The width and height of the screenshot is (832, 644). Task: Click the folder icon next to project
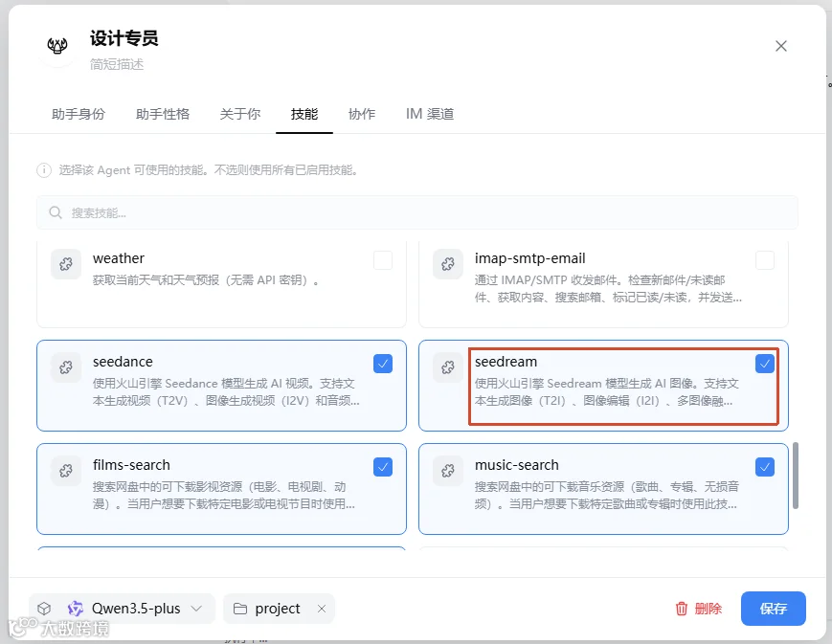(240, 609)
